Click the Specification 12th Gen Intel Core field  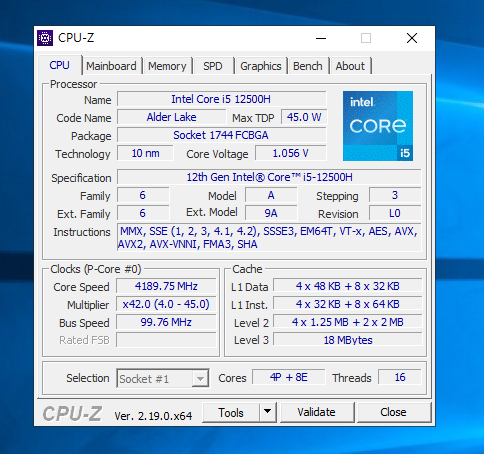[269, 177]
